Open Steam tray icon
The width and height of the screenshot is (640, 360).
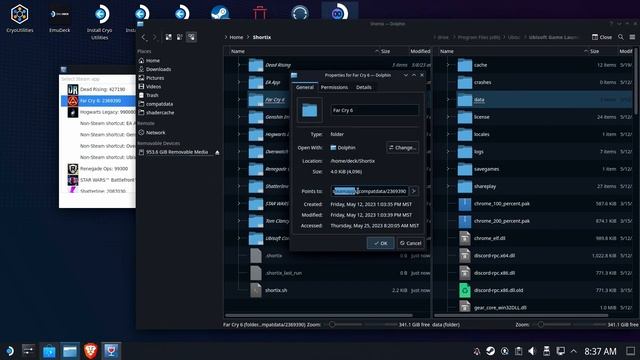pyautogui.click(x=491, y=351)
